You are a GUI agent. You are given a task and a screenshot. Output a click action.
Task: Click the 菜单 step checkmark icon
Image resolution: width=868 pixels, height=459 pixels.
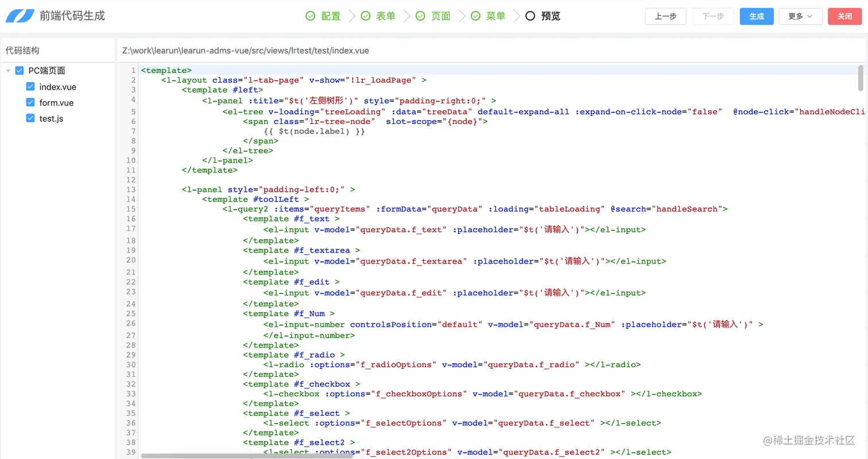475,16
